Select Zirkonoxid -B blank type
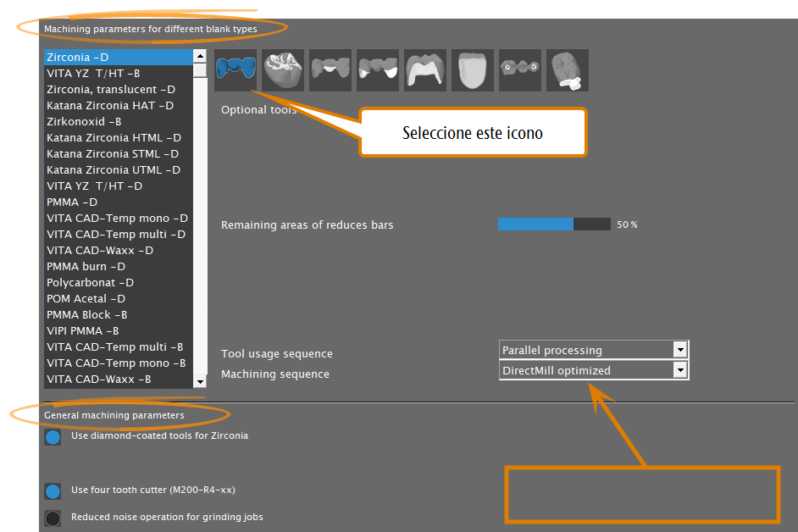The height and width of the screenshot is (532, 798). click(119, 122)
